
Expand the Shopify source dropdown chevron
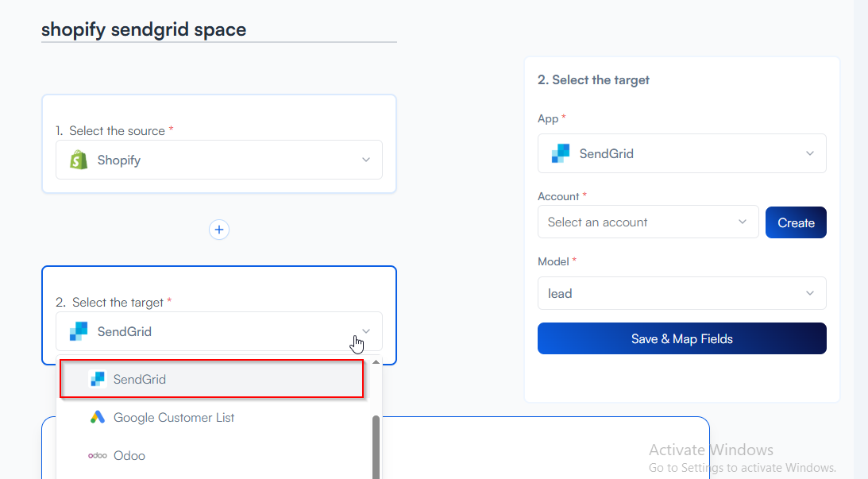(366, 160)
